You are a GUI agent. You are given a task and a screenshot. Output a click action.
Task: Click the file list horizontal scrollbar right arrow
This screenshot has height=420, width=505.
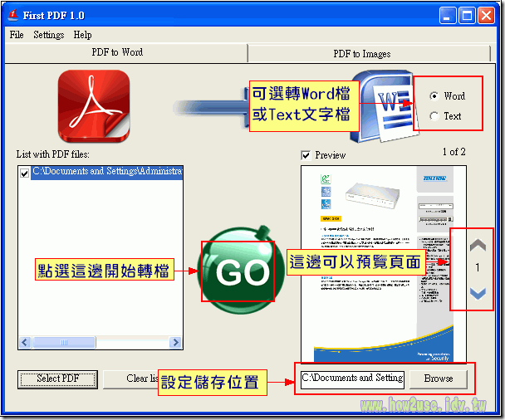175,342
